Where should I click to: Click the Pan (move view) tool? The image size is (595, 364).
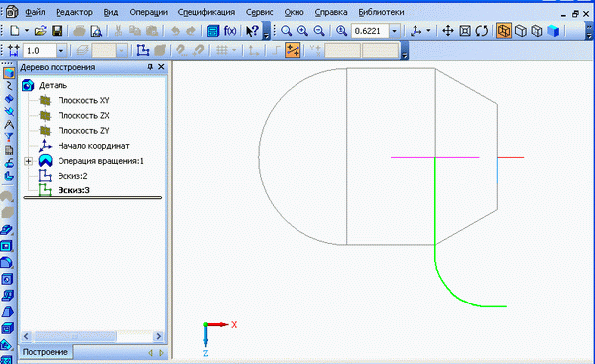[x=448, y=31]
